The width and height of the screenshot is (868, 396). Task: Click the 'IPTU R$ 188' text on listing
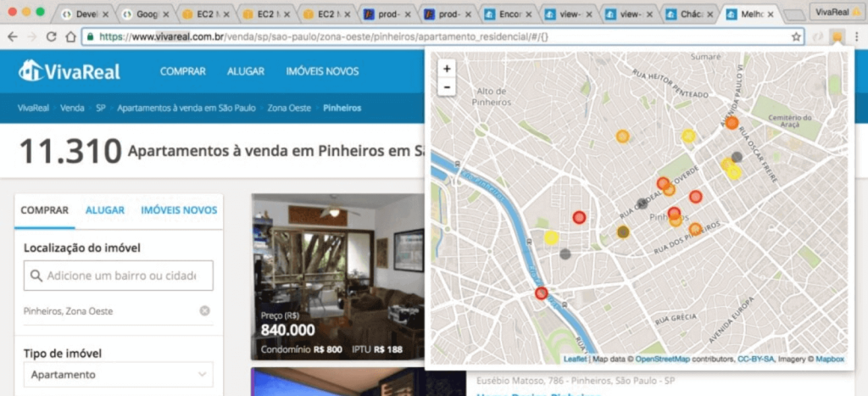pos(377,349)
